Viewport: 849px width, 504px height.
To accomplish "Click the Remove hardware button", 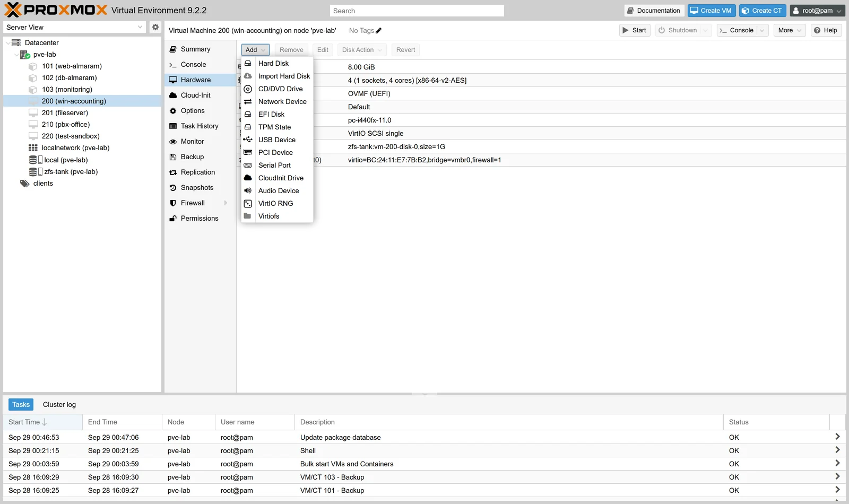I will point(291,50).
